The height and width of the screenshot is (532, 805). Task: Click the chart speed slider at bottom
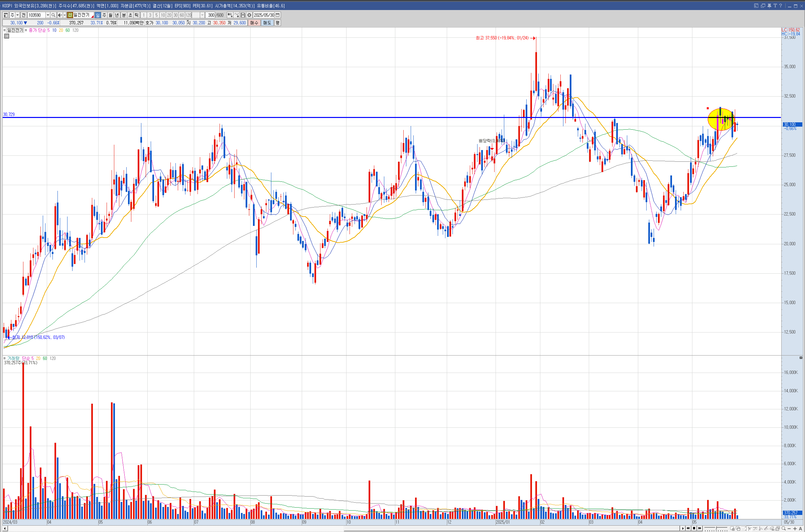point(716,528)
